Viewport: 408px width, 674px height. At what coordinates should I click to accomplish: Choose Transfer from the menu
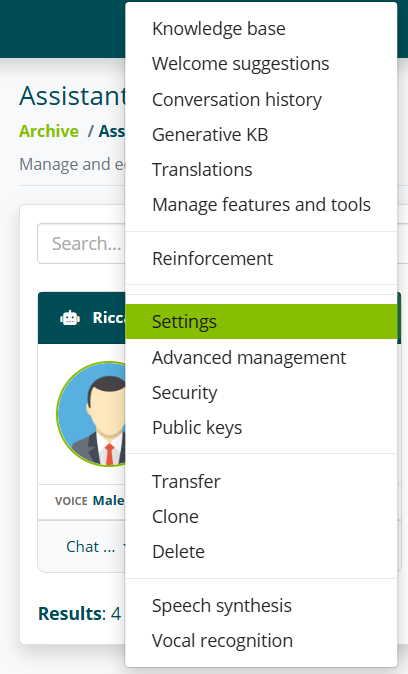coord(261,481)
